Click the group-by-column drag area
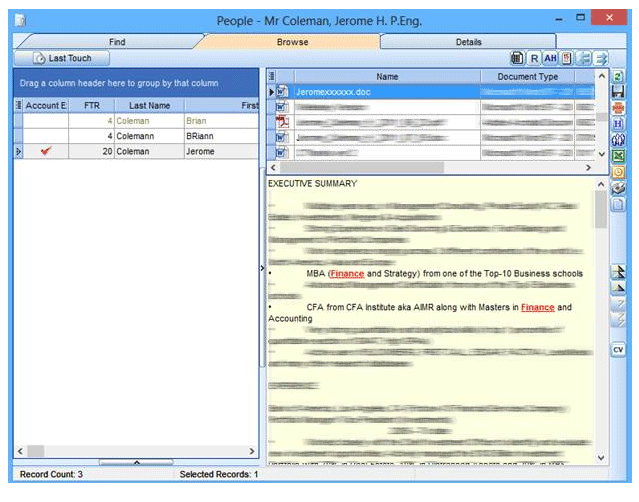This screenshot has height=502, width=639. click(x=136, y=83)
